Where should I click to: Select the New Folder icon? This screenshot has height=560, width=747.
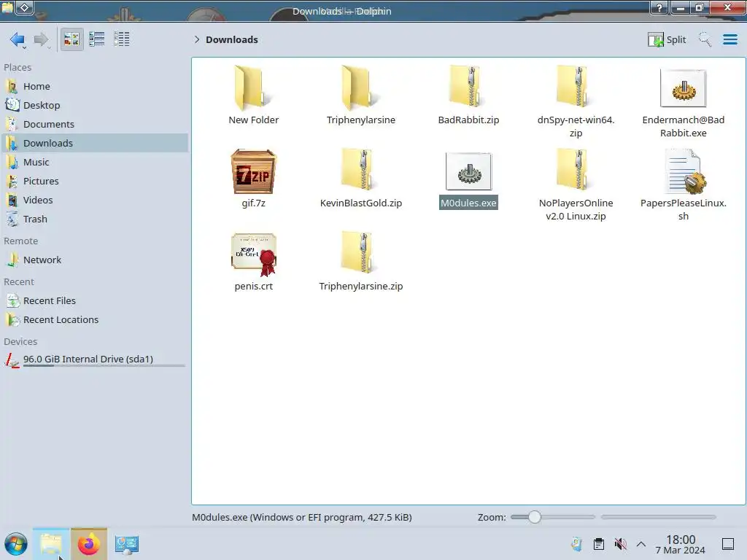253,88
